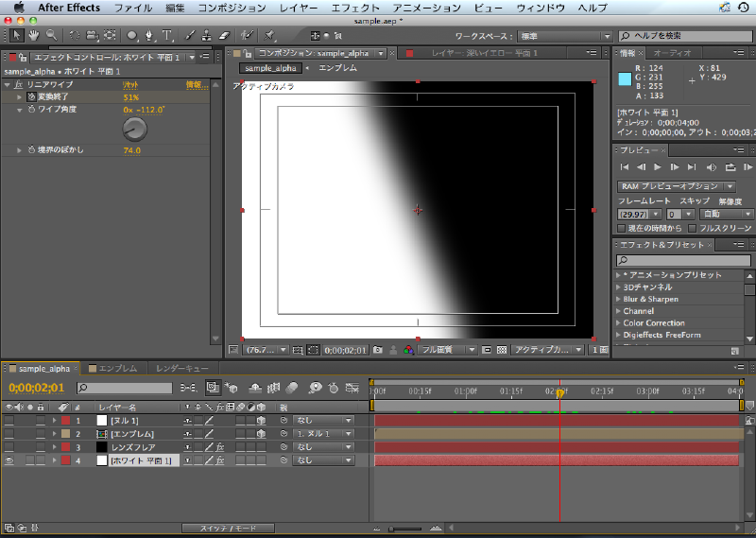Open the エフェクト menu
756x538 pixels.
(x=355, y=8)
